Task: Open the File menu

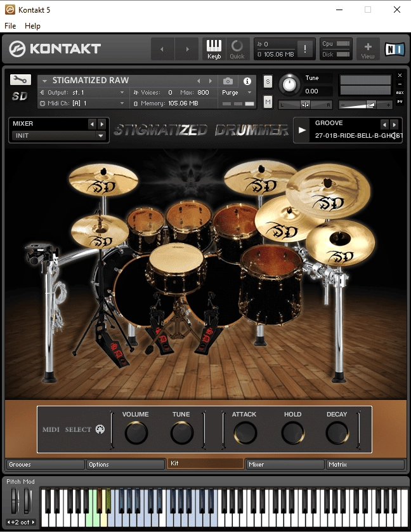Action: (10, 26)
